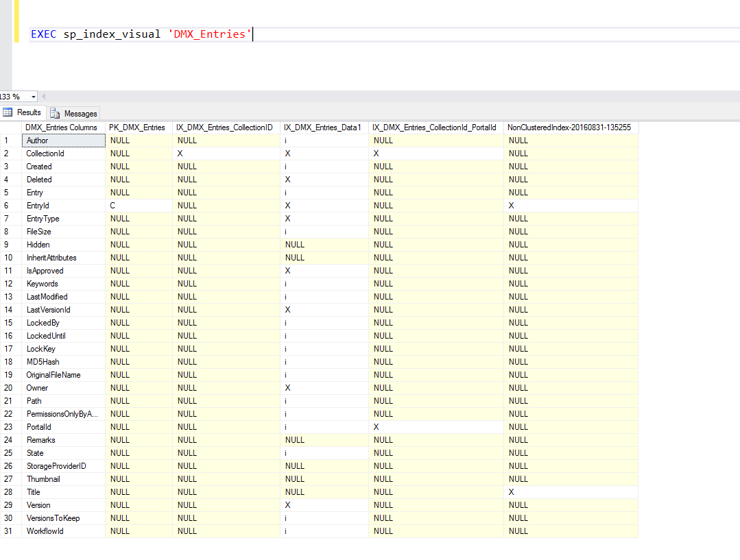Click the Results tab grid icon
This screenshot has height=560, width=740.
coord(8,112)
